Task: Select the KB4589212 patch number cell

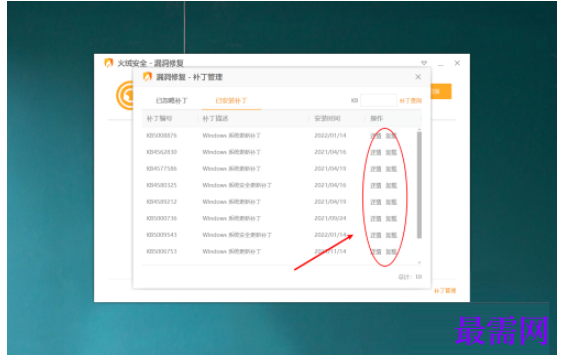Action: (x=161, y=202)
